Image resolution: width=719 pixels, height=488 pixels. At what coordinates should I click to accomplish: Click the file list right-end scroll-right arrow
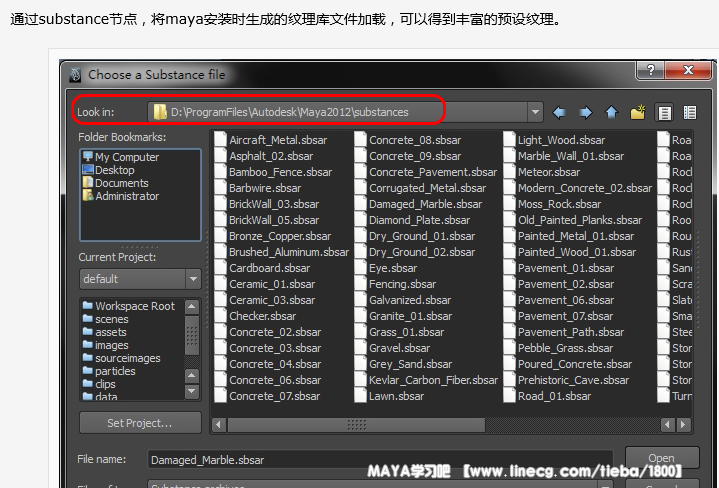[x=683, y=425]
